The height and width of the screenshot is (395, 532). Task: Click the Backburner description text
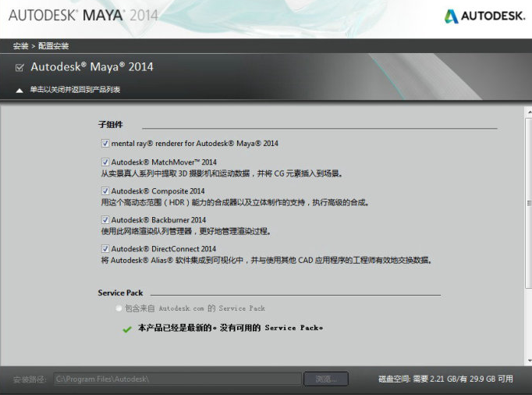point(186,231)
